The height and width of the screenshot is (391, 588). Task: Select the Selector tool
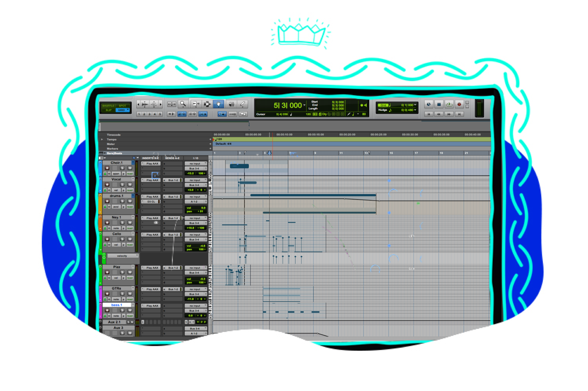(207, 104)
